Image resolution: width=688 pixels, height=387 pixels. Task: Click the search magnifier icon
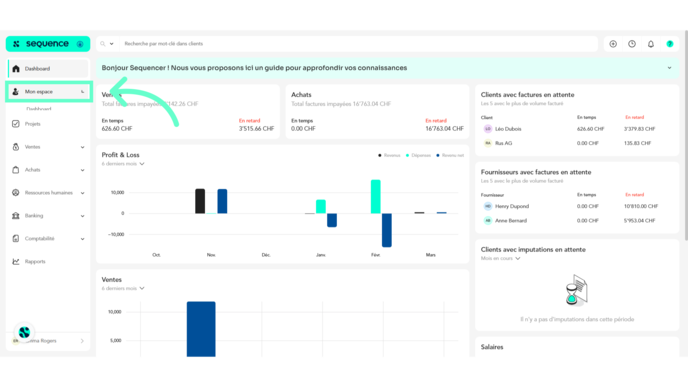point(103,44)
